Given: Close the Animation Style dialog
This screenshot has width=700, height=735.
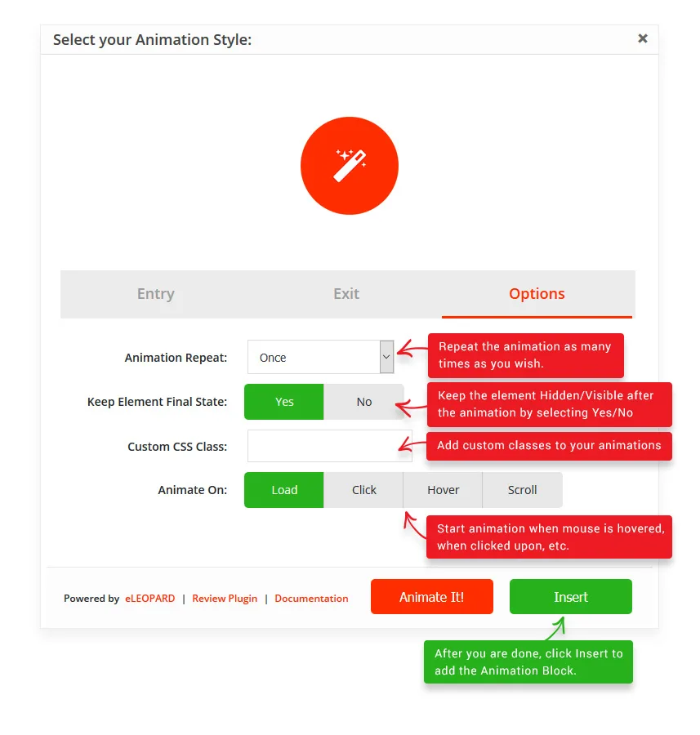Looking at the screenshot, I should pos(642,38).
